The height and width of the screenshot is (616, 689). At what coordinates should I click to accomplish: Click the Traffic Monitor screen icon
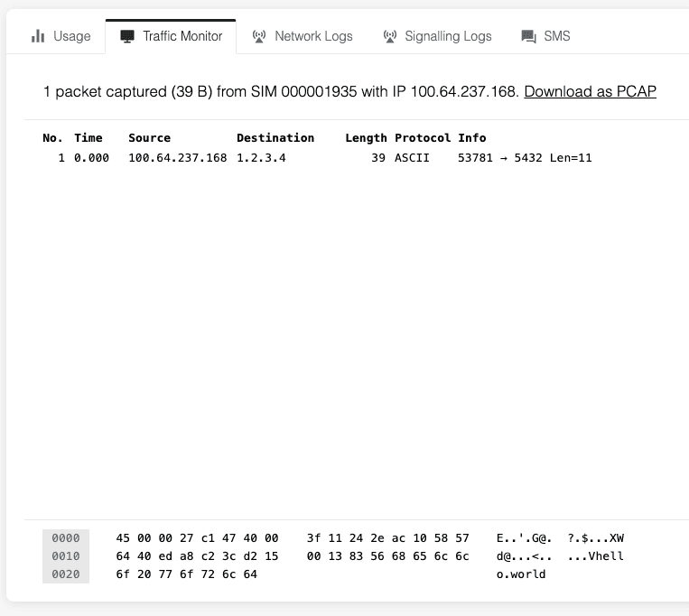pos(127,36)
